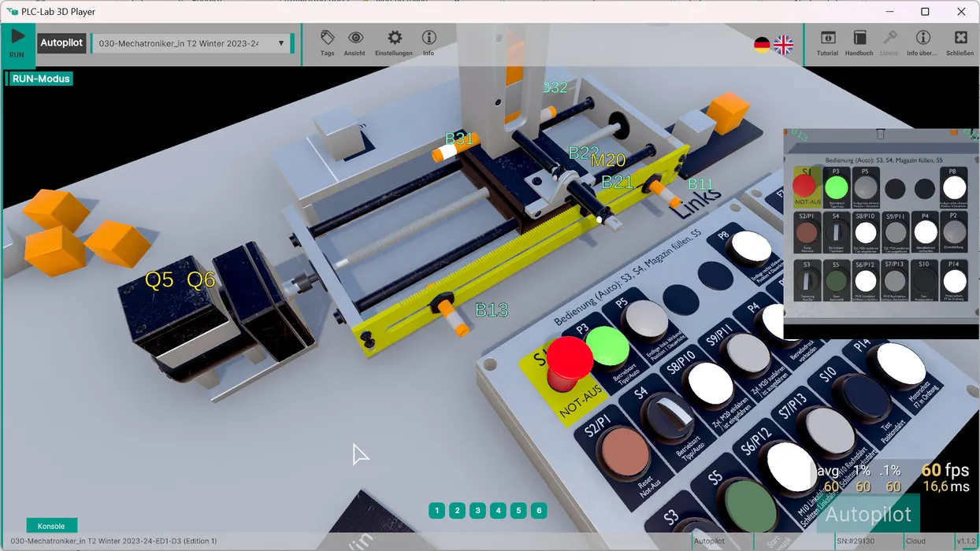Open the Konsole panel
This screenshot has width=980, height=551.
(x=51, y=526)
